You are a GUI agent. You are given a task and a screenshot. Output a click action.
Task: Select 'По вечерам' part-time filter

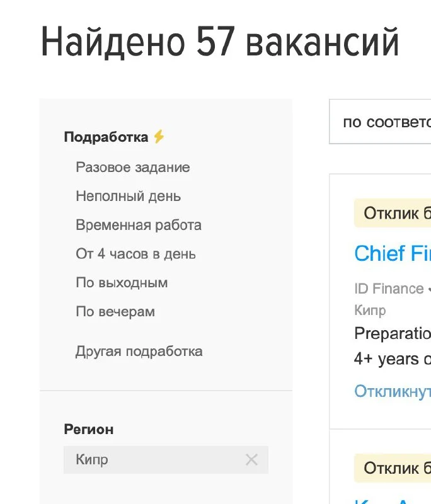[x=115, y=312]
